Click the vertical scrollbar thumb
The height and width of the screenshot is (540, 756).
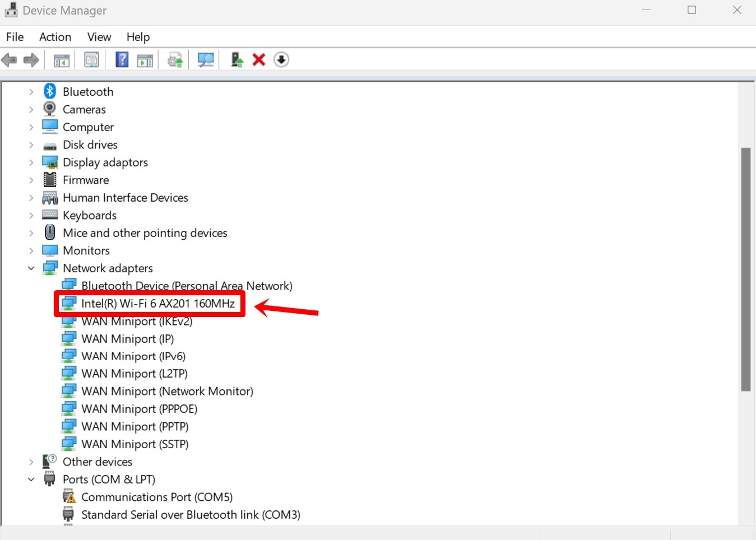pyautogui.click(x=745, y=269)
